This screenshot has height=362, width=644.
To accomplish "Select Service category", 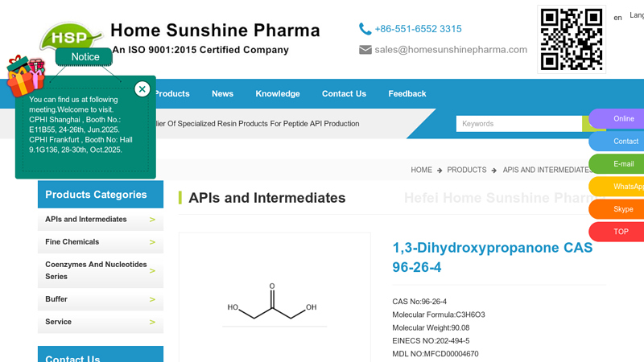I will point(58,322).
